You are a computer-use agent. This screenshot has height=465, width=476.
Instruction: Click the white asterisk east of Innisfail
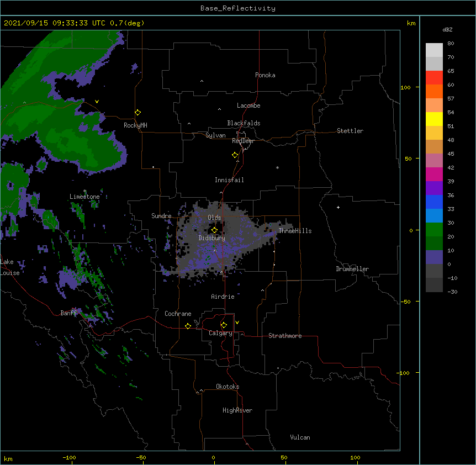click(x=277, y=167)
